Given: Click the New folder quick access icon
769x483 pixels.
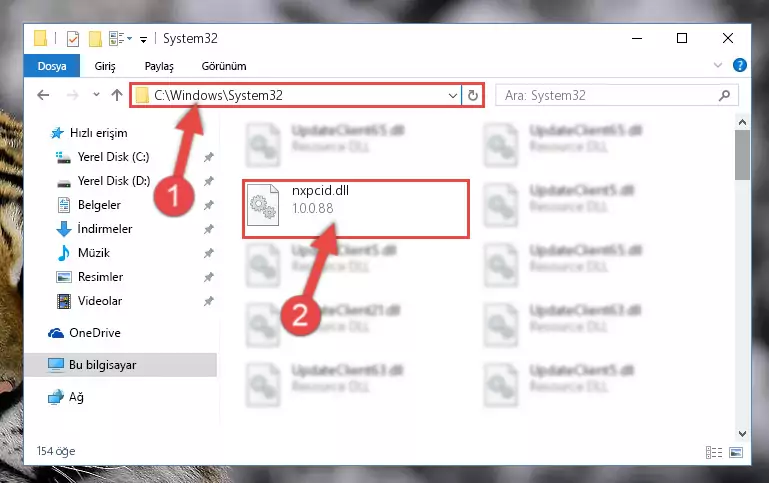Looking at the screenshot, I should click(95, 38).
